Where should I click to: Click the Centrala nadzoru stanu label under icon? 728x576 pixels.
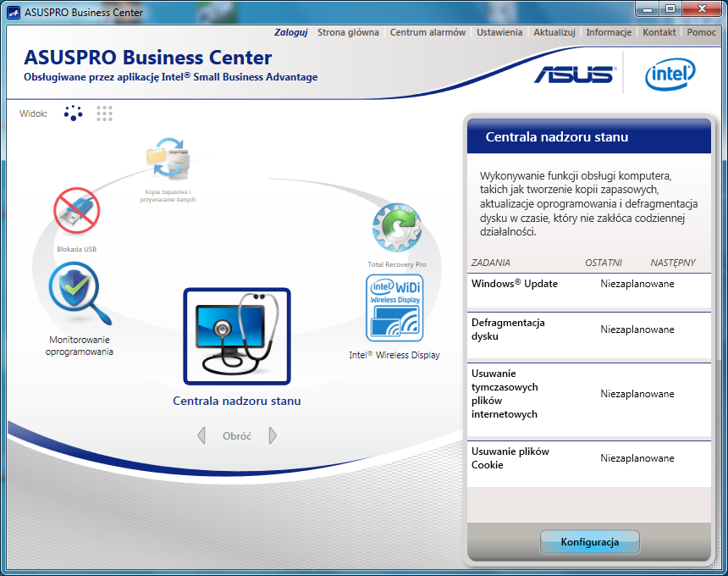(237, 401)
